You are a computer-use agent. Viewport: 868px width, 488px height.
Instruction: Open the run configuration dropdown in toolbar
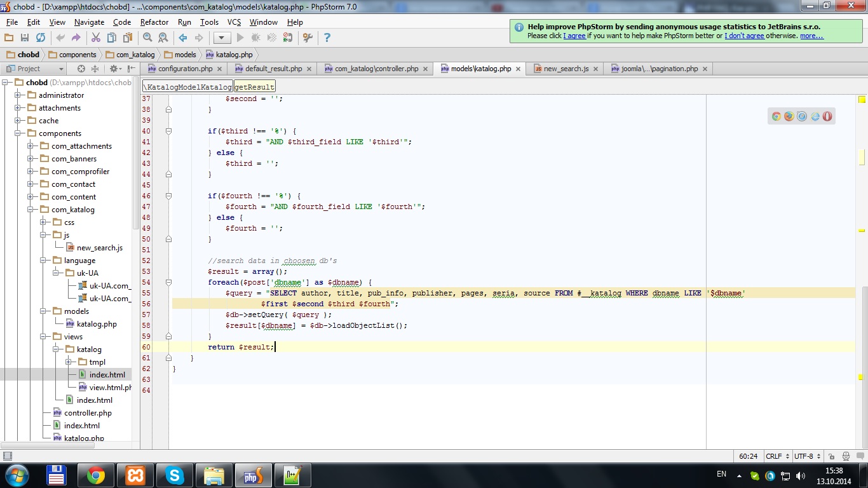[222, 38]
